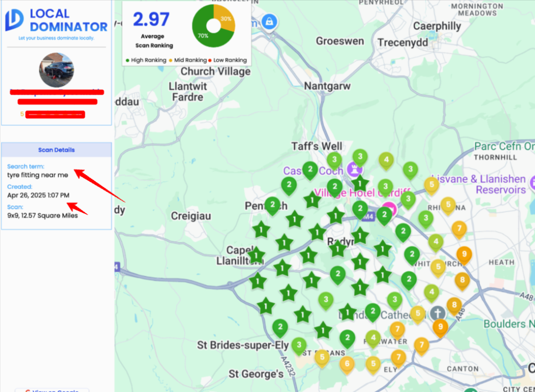Click the 2 pin left of Castell Coch label
This screenshot has width=535, height=392.
(x=310, y=170)
